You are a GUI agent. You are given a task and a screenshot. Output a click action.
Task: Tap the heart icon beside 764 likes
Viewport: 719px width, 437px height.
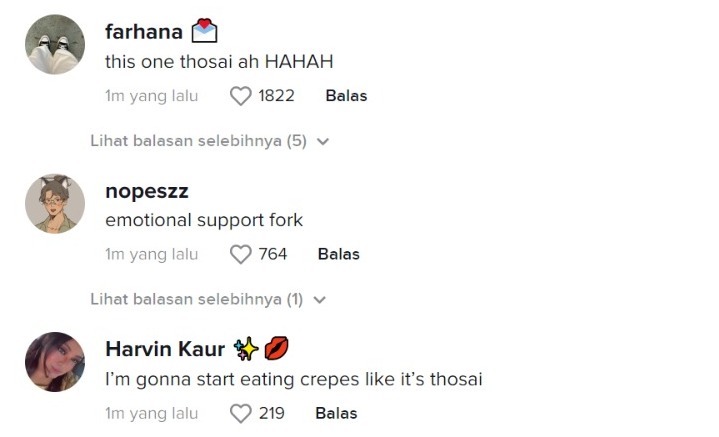(240, 254)
